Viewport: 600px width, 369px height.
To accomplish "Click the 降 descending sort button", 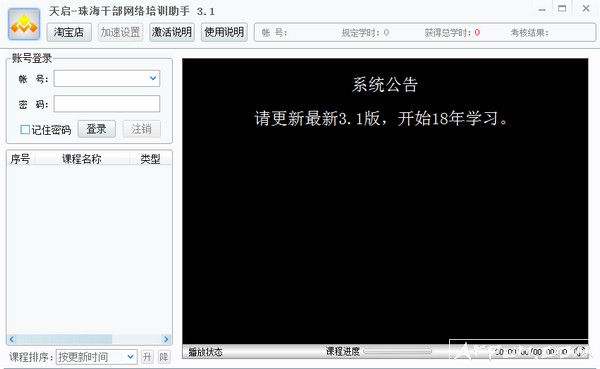I will pos(164,357).
